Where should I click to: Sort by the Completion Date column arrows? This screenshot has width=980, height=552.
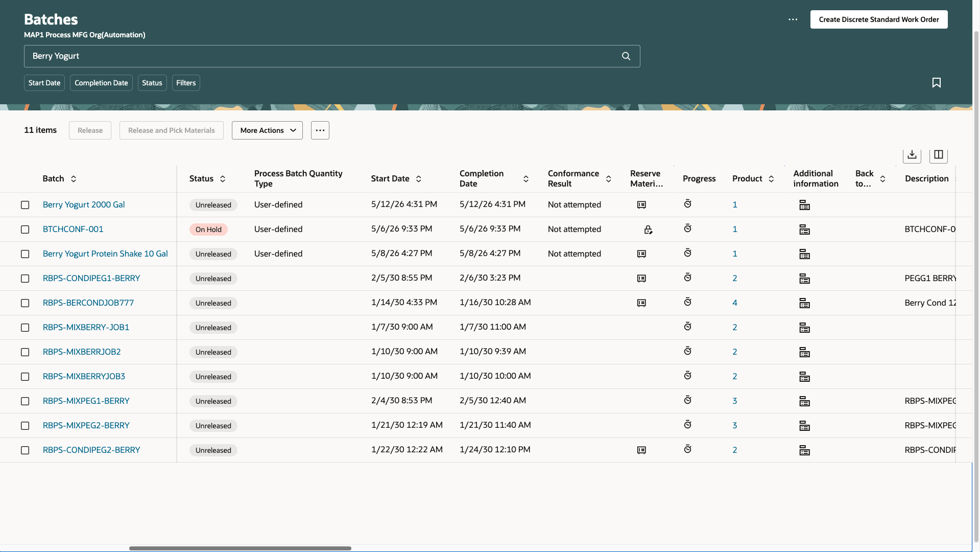pyautogui.click(x=526, y=179)
